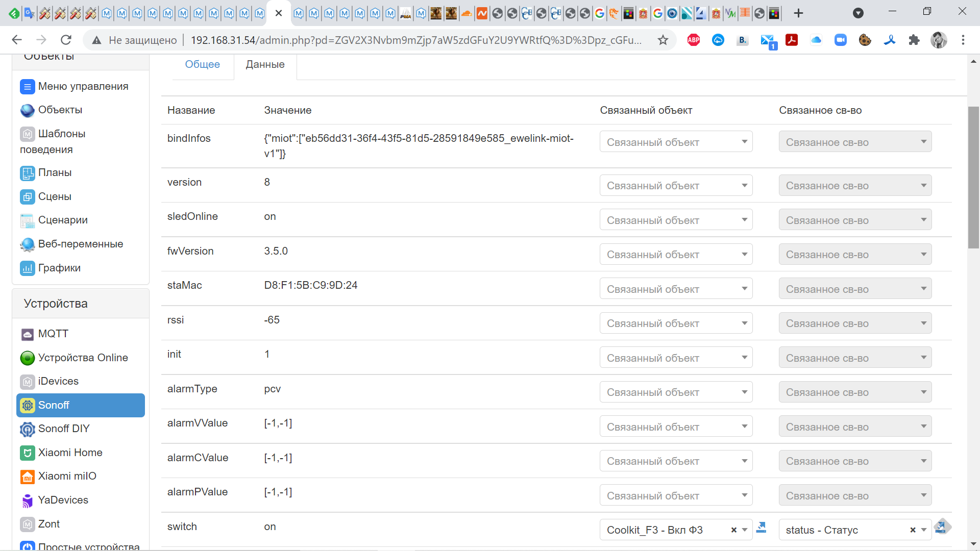The width and height of the screenshot is (980, 551).
Task: Open Сценарии in the sidebar
Action: click(x=63, y=220)
